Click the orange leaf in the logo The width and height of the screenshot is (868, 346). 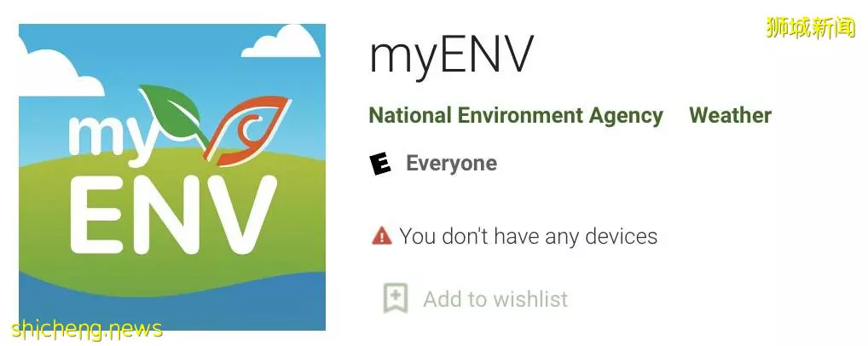247,130
